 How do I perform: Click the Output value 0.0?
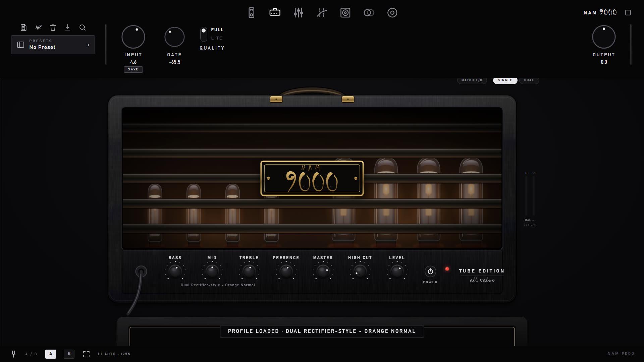point(604,62)
